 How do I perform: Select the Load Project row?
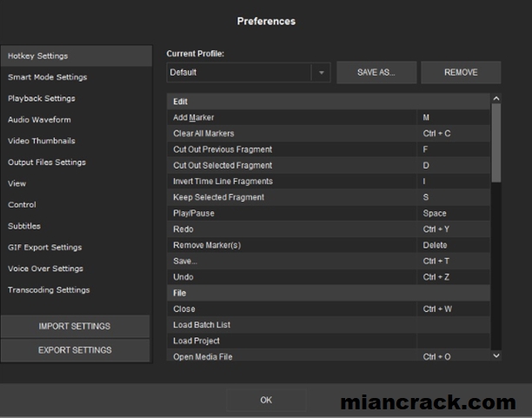[329, 341]
